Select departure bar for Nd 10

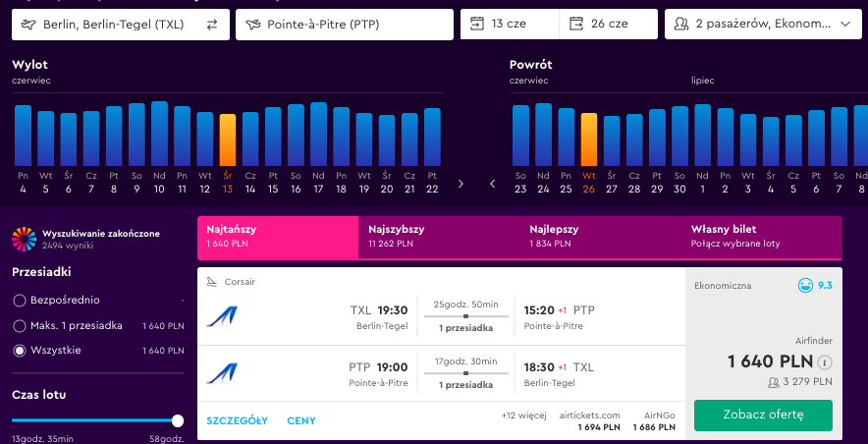(159, 134)
